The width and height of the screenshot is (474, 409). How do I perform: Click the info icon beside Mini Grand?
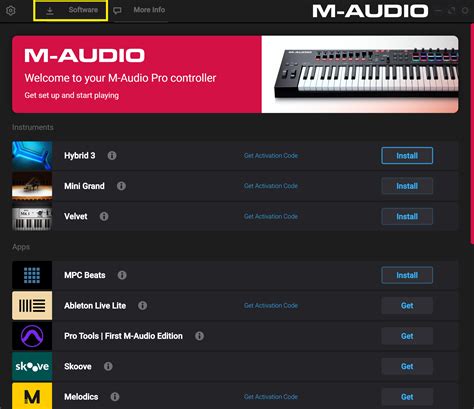click(x=121, y=186)
